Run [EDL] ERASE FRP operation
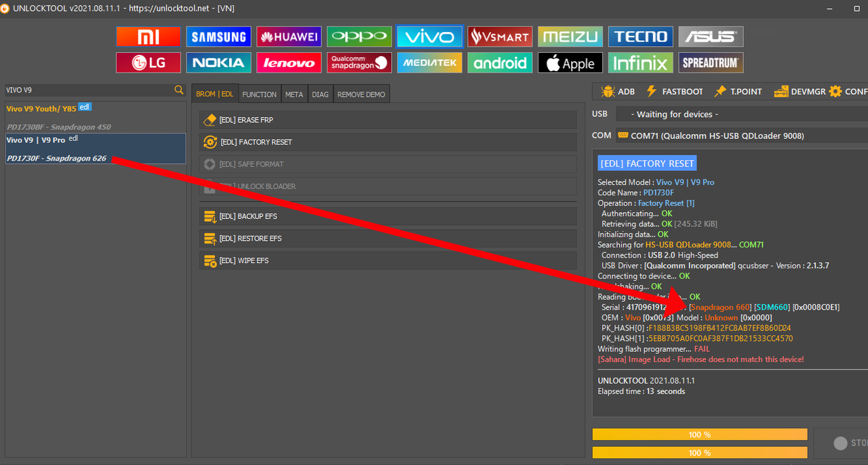 388,120
